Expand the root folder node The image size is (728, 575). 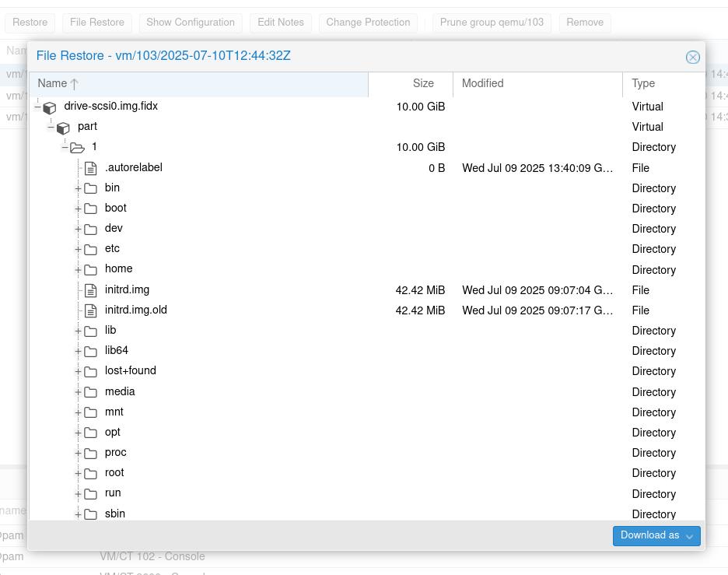click(78, 473)
